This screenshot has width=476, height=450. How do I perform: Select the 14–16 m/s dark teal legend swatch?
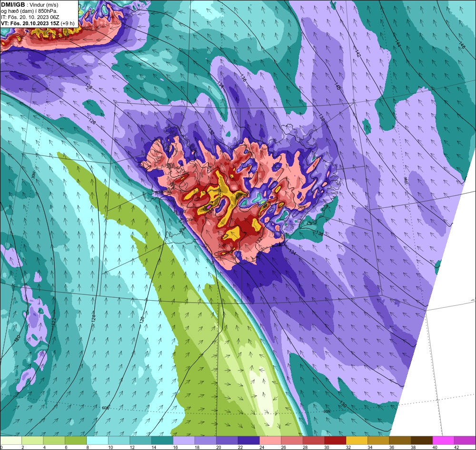162,440
